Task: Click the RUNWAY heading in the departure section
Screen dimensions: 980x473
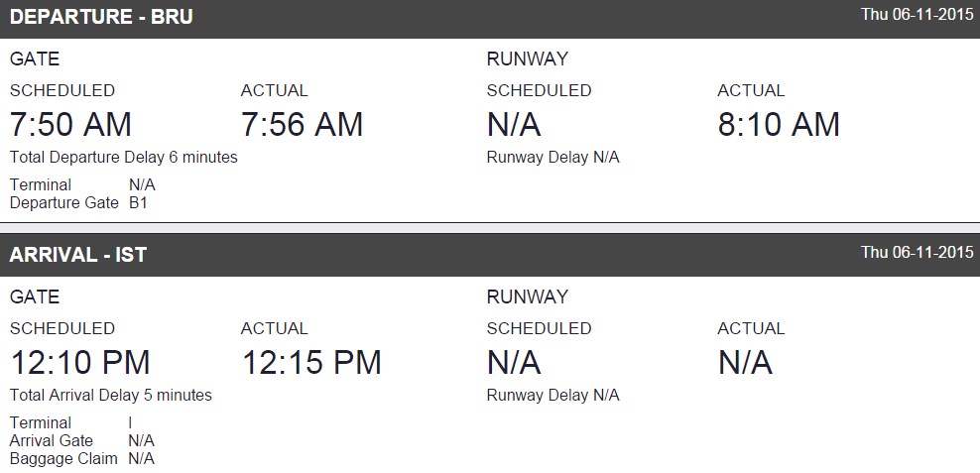Action: click(527, 59)
